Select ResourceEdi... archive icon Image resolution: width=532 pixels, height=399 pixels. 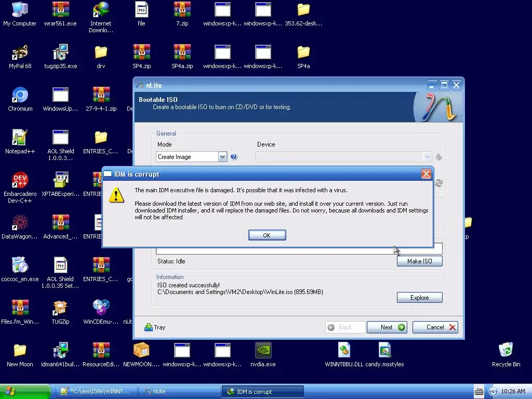point(101,355)
